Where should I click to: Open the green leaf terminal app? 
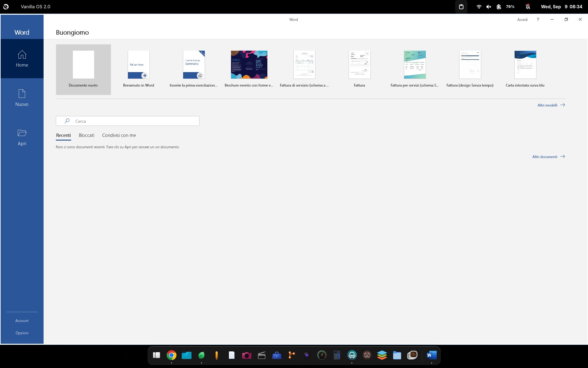point(202,355)
